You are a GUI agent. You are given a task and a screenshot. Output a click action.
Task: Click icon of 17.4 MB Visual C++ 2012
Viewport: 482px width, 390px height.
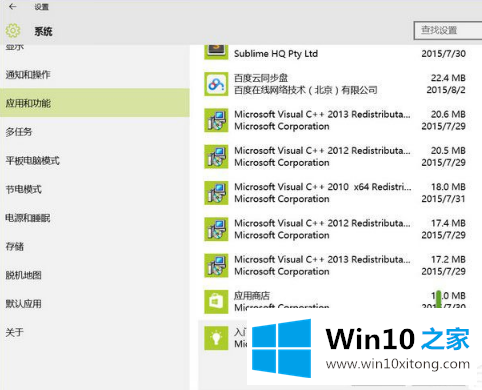pyautogui.click(x=216, y=229)
